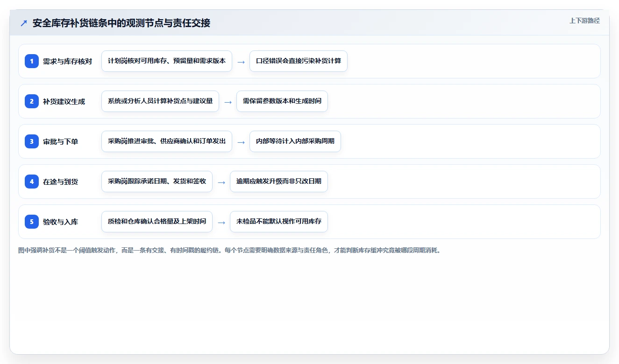Click the arrow icon beside the diagram title
Viewport: 619px width, 364px height.
click(x=24, y=23)
